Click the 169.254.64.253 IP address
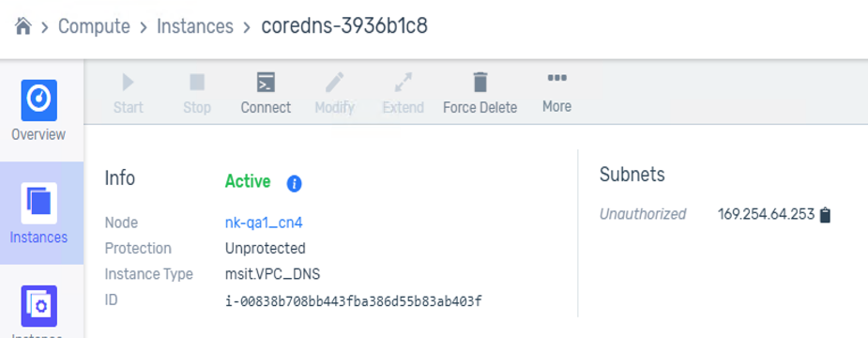868x338 pixels. 766,214
